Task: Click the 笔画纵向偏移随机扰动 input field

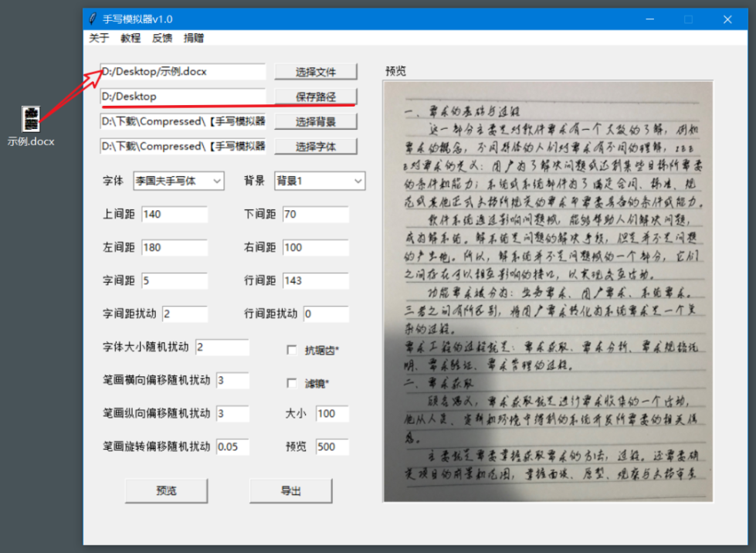Action: click(x=233, y=413)
